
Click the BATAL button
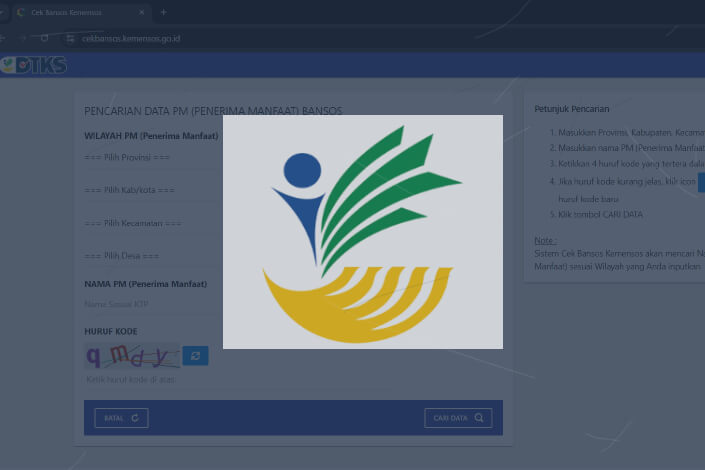[x=121, y=418]
